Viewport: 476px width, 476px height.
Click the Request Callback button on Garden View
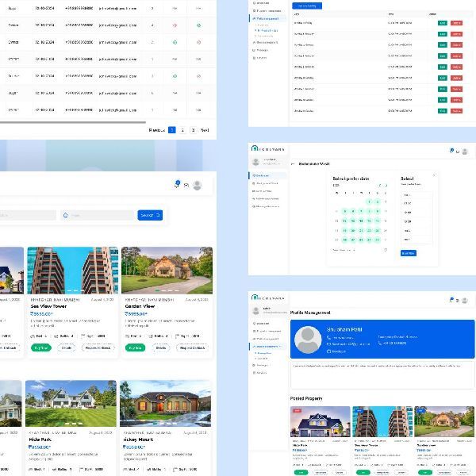point(192,347)
